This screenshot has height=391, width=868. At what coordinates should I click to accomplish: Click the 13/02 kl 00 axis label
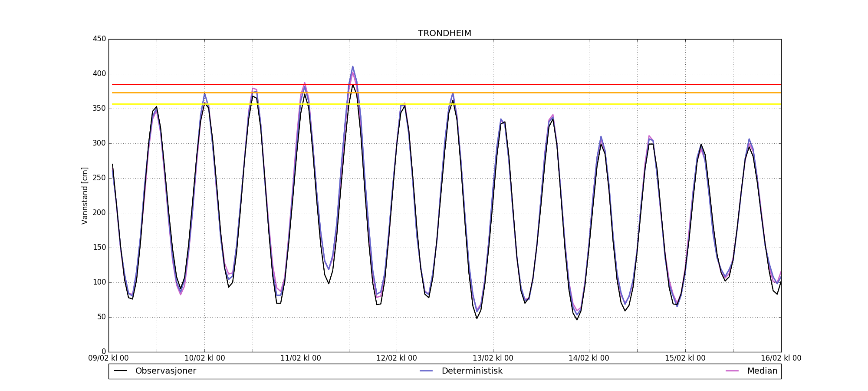(493, 358)
